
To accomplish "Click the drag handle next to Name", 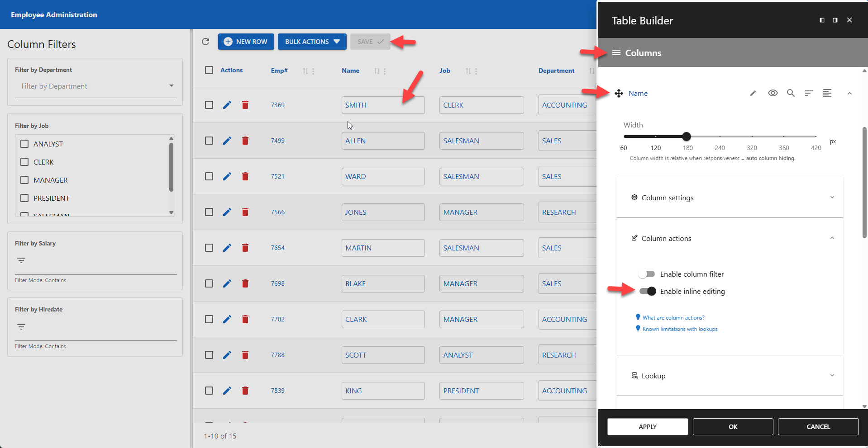I will tap(619, 93).
